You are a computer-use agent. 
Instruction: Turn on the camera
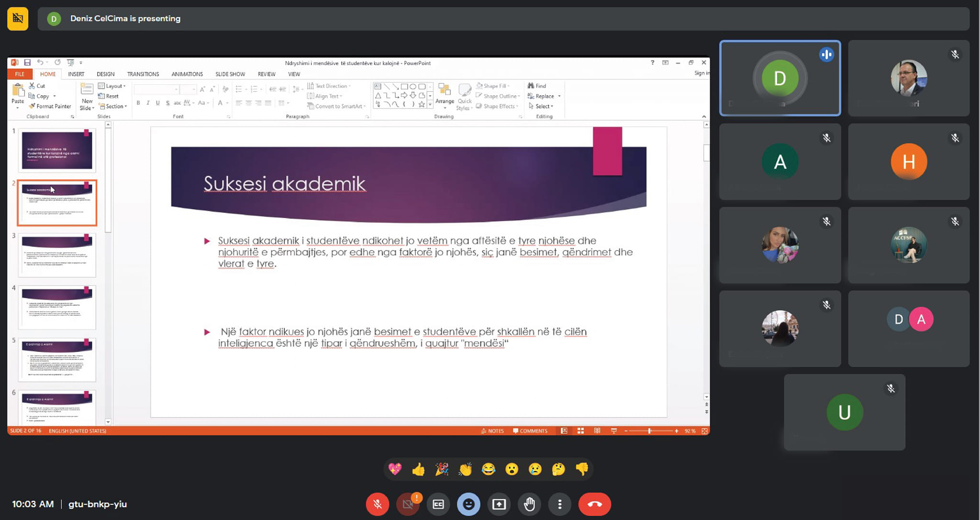(x=408, y=504)
